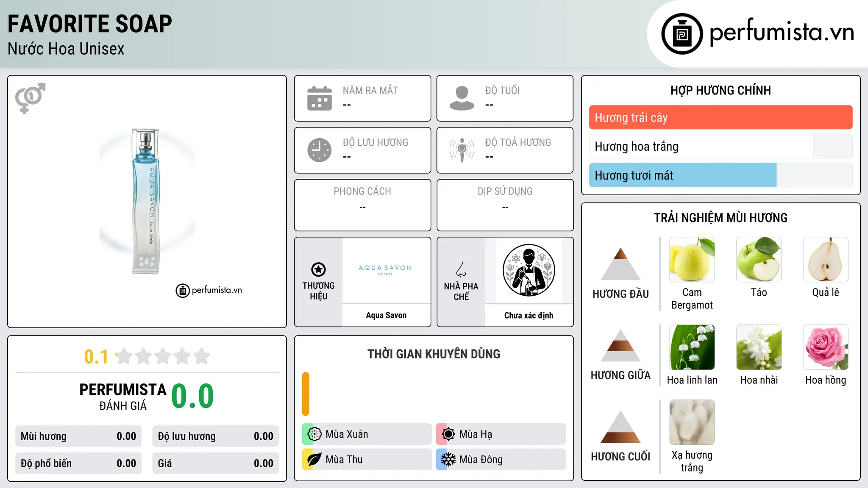Image resolution: width=868 pixels, height=488 pixels.
Task: Click the Hương hoa trắng accord bar
Action: pos(721,146)
